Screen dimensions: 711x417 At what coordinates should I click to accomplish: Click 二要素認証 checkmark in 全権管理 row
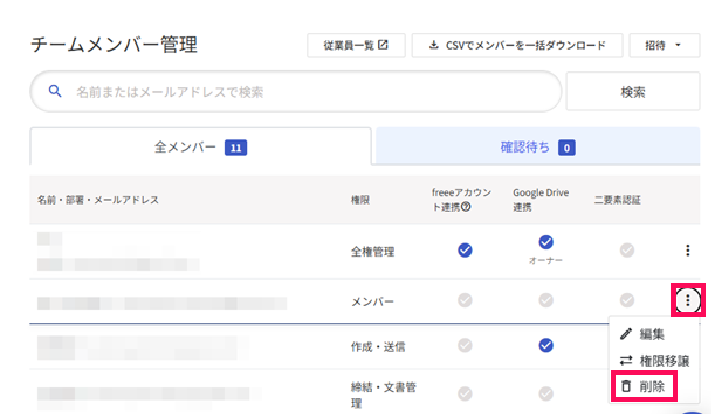click(627, 250)
